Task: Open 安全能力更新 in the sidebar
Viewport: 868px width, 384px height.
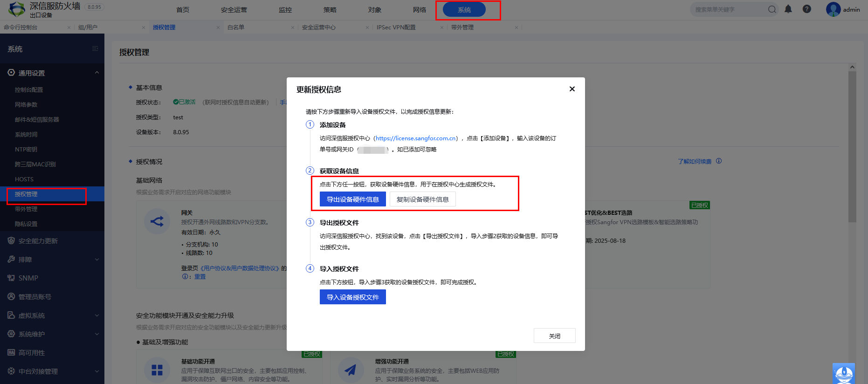Action: click(x=38, y=241)
